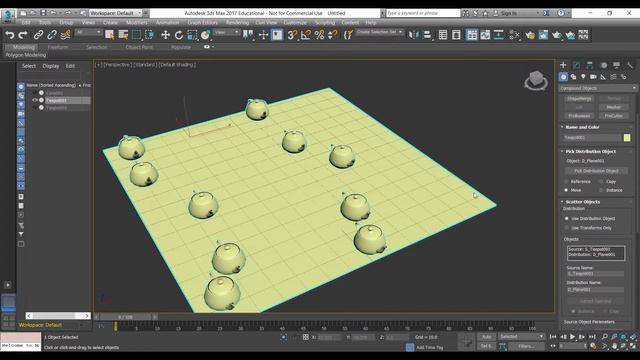Click the Mirror tool icon
640x360 pixels.
pyautogui.click(x=413, y=35)
